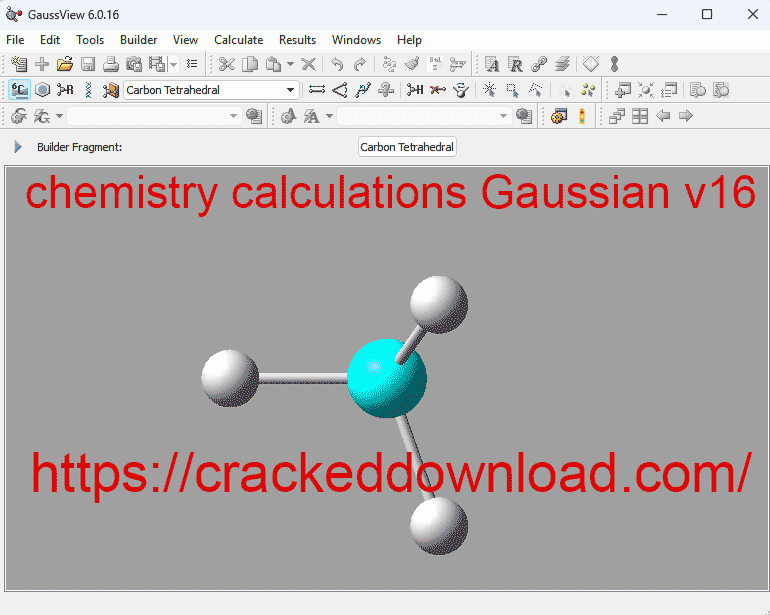
Task: Click the Gaussian scheme editor gear-page icon
Action: coord(254,116)
